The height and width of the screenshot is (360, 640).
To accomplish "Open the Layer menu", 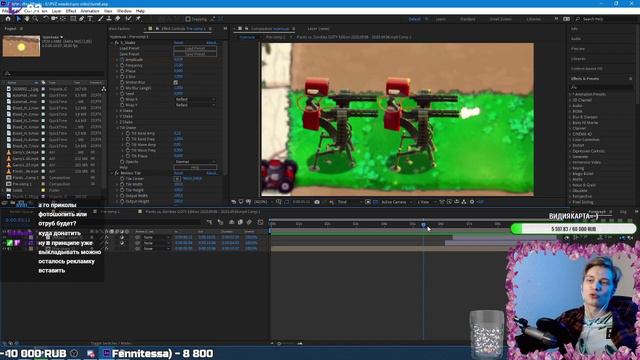I will tap(56, 11).
